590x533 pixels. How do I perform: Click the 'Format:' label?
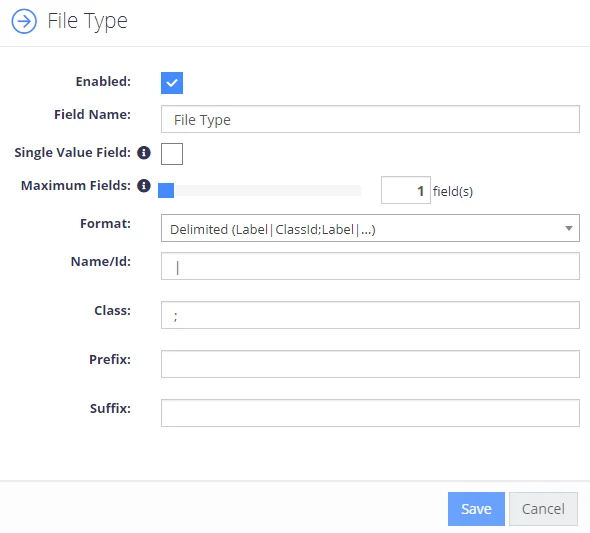pos(105,224)
